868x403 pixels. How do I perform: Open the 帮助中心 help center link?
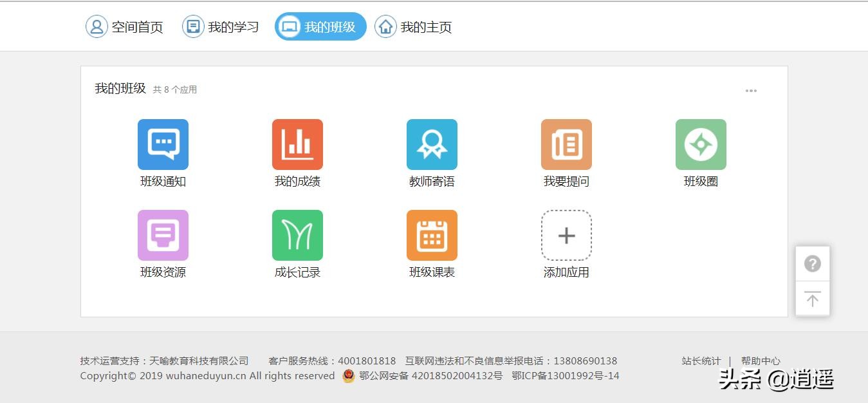point(761,361)
